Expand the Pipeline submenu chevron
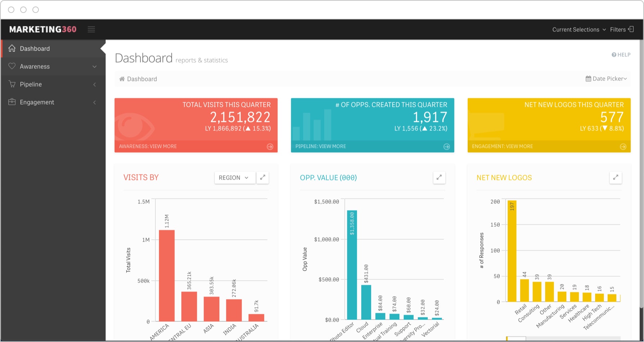 tap(95, 85)
